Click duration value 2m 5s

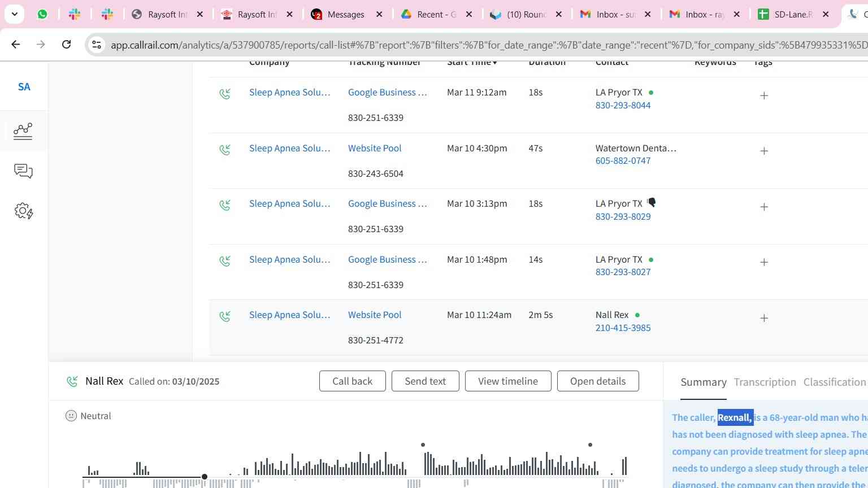[x=540, y=315]
